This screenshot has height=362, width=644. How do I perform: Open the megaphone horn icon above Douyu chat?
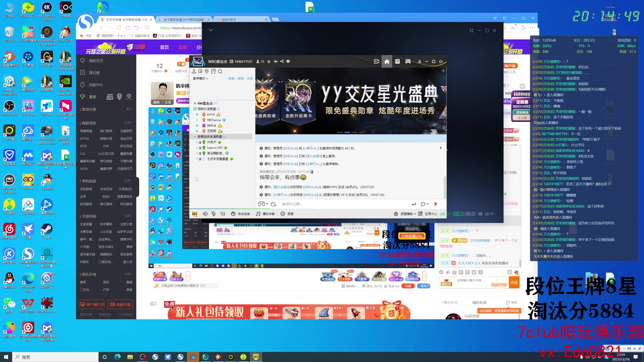pos(448,273)
